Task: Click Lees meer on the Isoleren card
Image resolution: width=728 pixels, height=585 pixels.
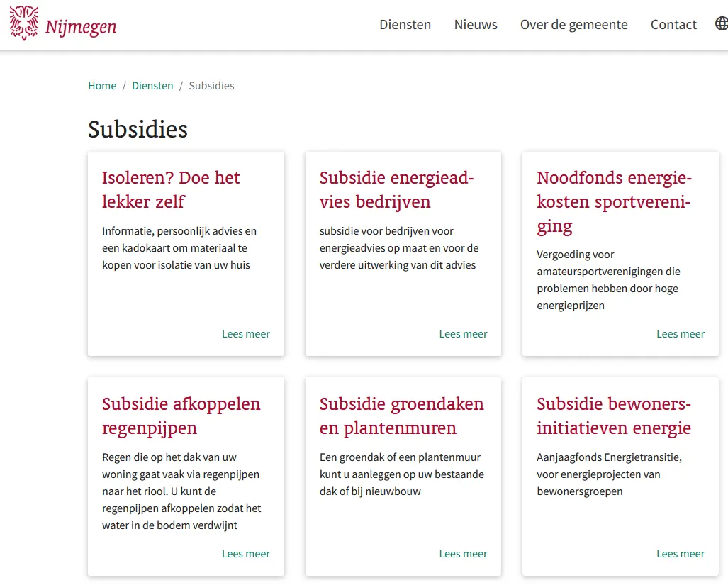Action: tap(245, 334)
